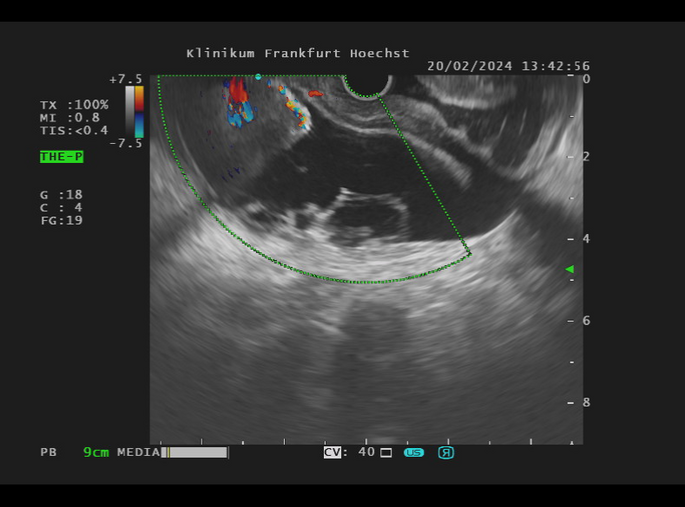Click the 4 cm mark on depth scale
685x507 pixels.
tap(586, 239)
